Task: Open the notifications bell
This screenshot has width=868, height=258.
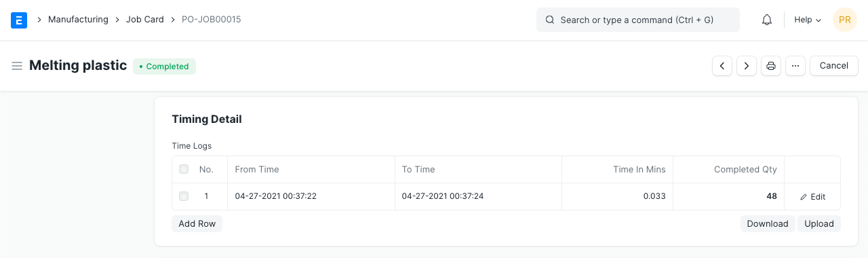Action: point(767,20)
